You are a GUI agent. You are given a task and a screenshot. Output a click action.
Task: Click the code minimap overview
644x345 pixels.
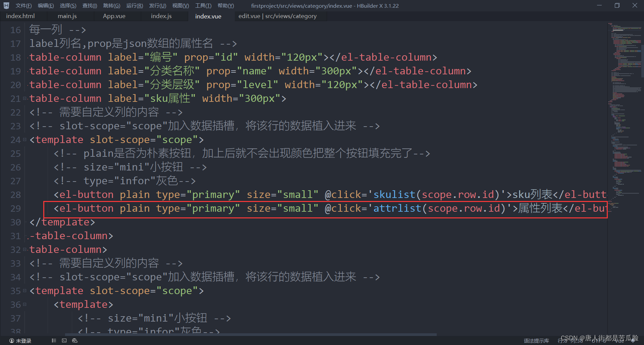tap(624, 117)
